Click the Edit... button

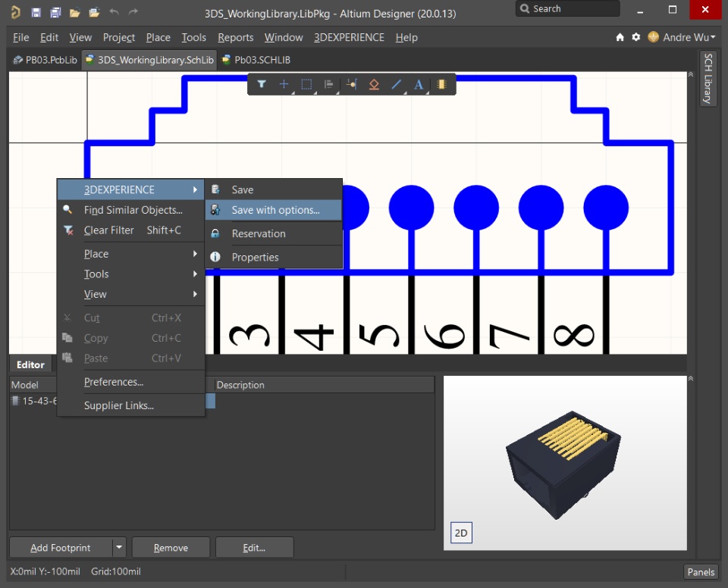pyautogui.click(x=254, y=548)
